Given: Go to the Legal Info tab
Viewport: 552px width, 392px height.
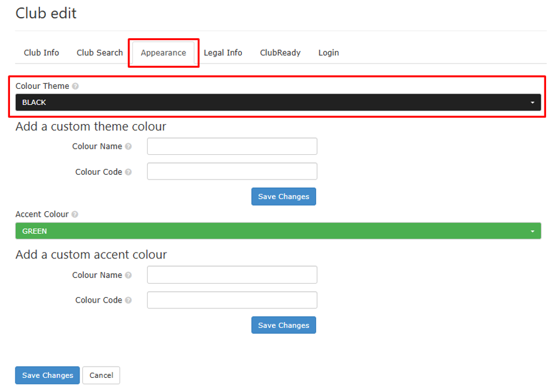Looking at the screenshot, I should [x=223, y=52].
